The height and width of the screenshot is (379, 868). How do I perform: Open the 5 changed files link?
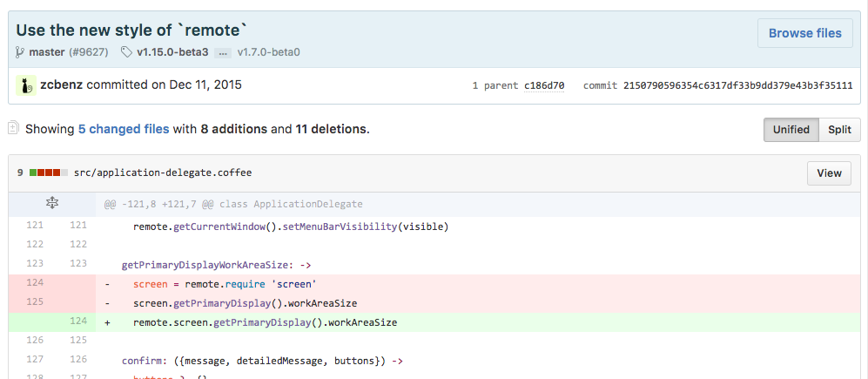click(x=124, y=129)
